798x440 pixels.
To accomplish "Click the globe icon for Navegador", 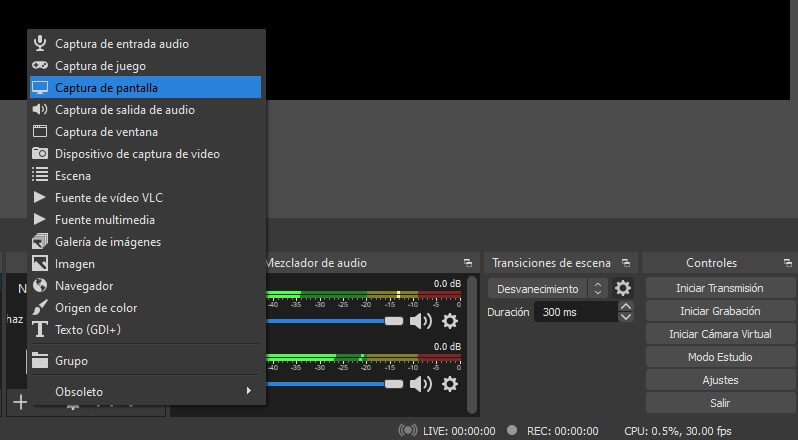I will (40, 286).
